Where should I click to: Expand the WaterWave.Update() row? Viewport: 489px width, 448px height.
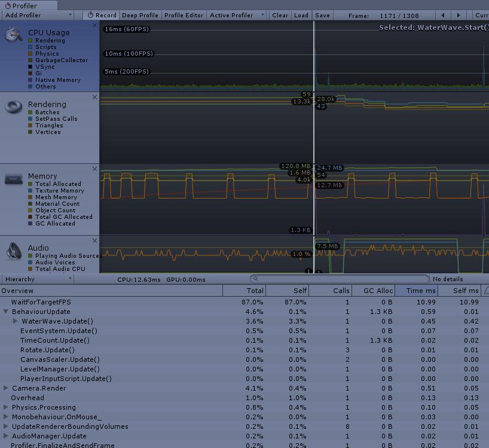pyautogui.click(x=16, y=321)
